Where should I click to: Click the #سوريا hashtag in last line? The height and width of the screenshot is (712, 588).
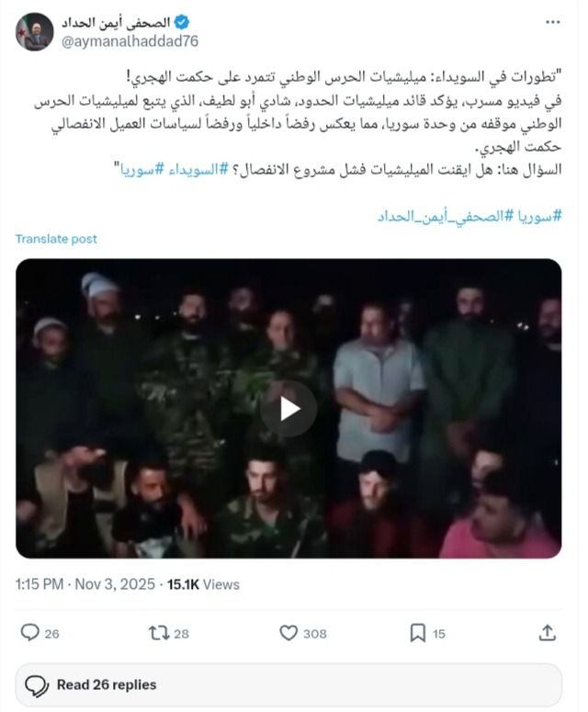pyautogui.click(x=540, y=216)
